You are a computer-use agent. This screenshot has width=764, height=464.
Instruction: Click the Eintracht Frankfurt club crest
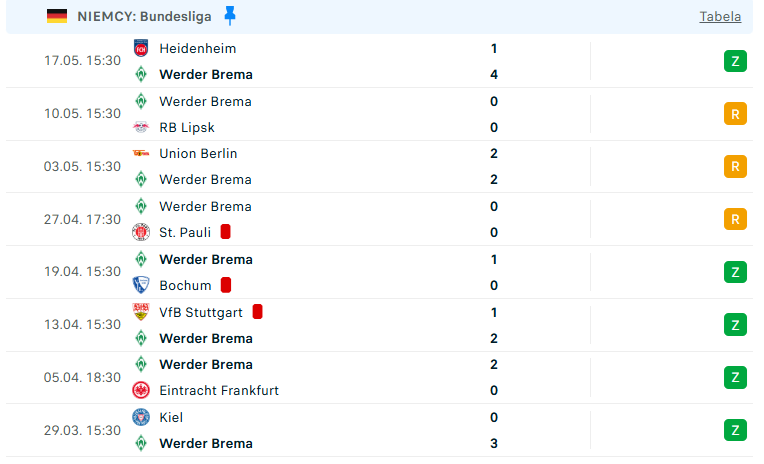click(141, 390)
